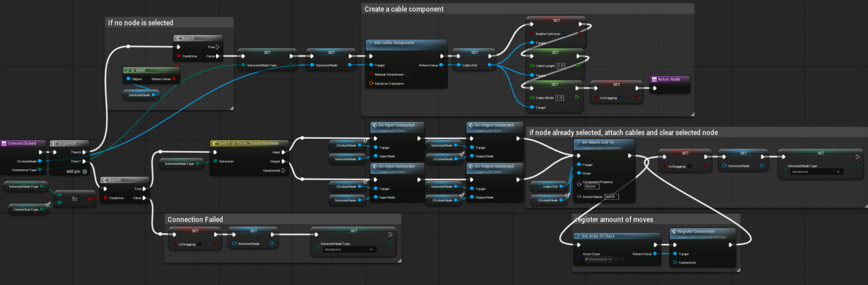Check IsDragging in the attach cables comment

(x=690, y=166)
